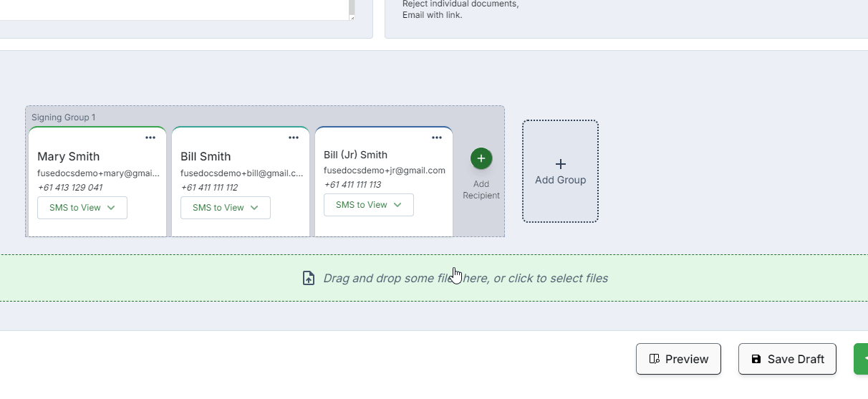Viewport: 868px width, 399px height.
Task: Click the file upload icon in drop zone
Action: pyautogui.click(x=309, y=278)
